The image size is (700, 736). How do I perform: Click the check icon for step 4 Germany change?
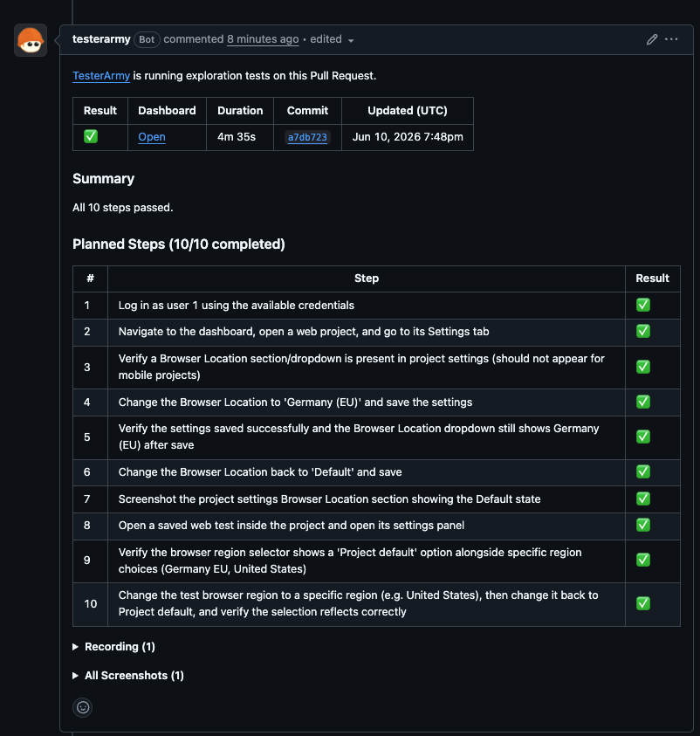tap(642, 402)
